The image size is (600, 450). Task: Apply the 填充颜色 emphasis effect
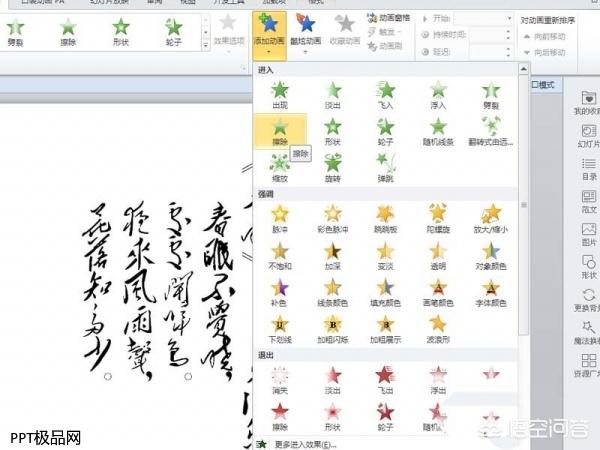385,293
